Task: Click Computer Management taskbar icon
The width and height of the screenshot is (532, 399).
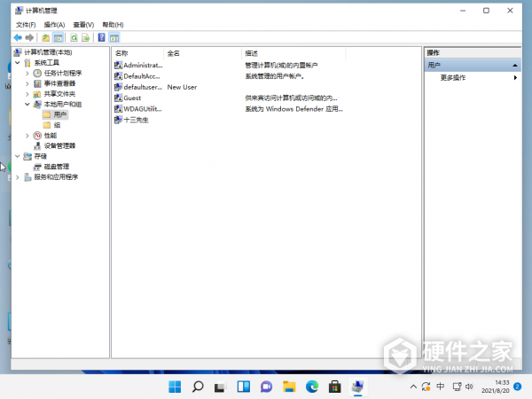Action: coord(357,387)
